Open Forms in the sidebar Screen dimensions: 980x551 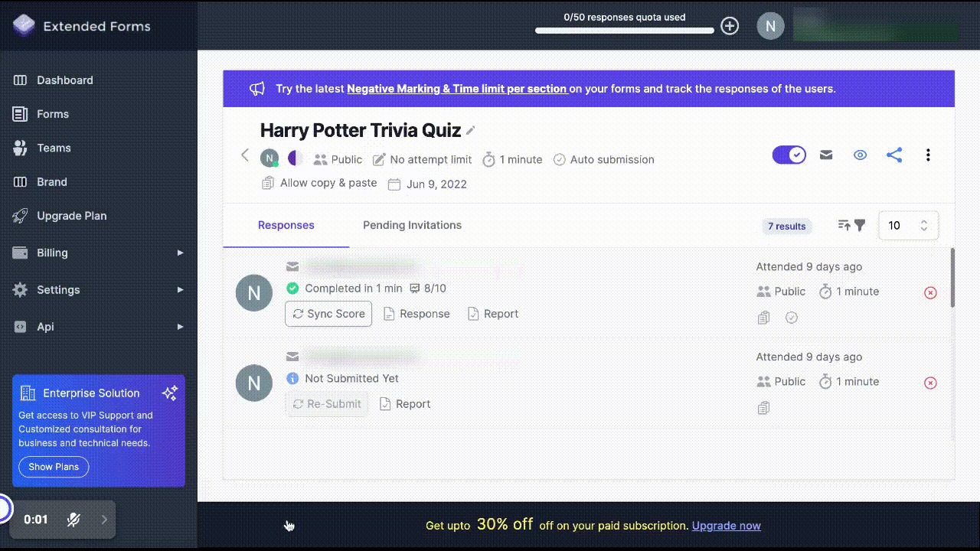pos(53,114)
